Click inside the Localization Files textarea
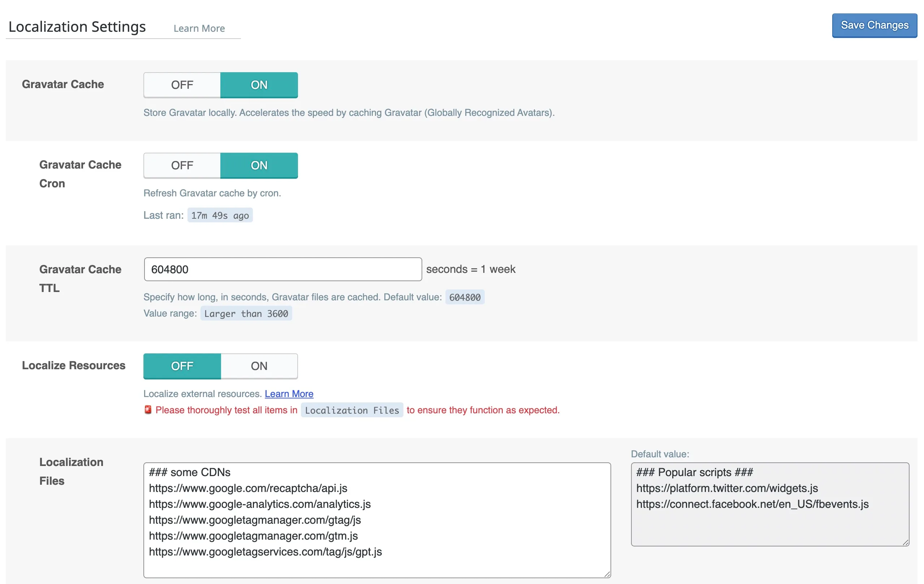924x584 pixels. pos(377,520)
